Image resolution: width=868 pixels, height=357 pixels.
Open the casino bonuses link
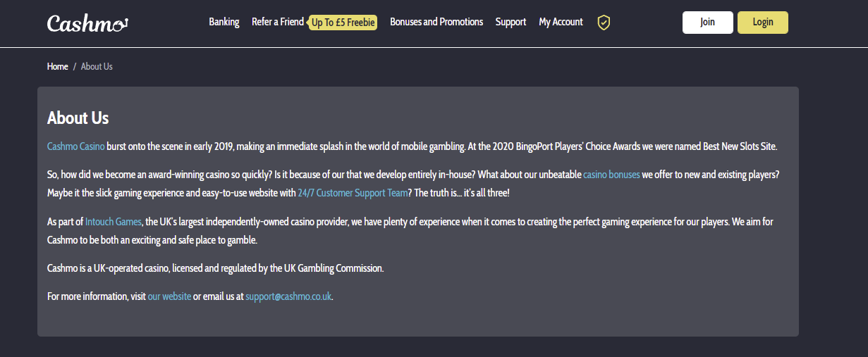(x=611, y=174)
